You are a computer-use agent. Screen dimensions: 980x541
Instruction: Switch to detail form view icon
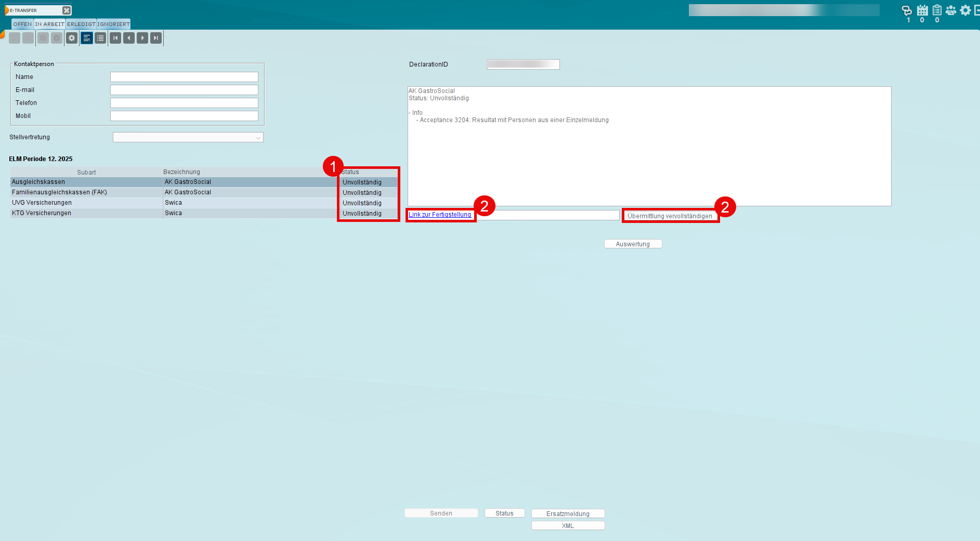(87, 38)
